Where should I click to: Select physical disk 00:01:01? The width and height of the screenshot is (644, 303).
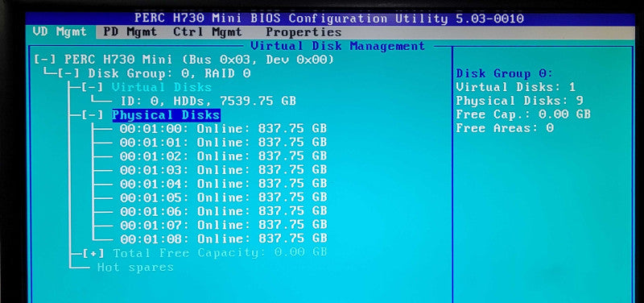[x=224, y=143]
